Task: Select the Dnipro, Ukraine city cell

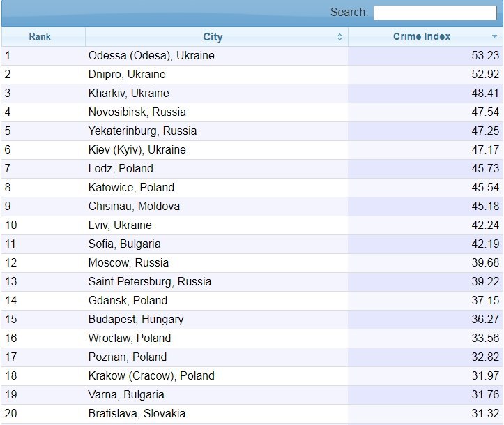Action: click(217, 75)
